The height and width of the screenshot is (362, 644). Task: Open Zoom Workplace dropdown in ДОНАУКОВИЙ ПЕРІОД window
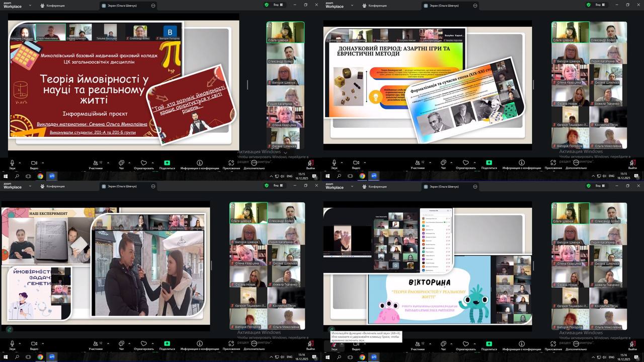tap(352, 5)
